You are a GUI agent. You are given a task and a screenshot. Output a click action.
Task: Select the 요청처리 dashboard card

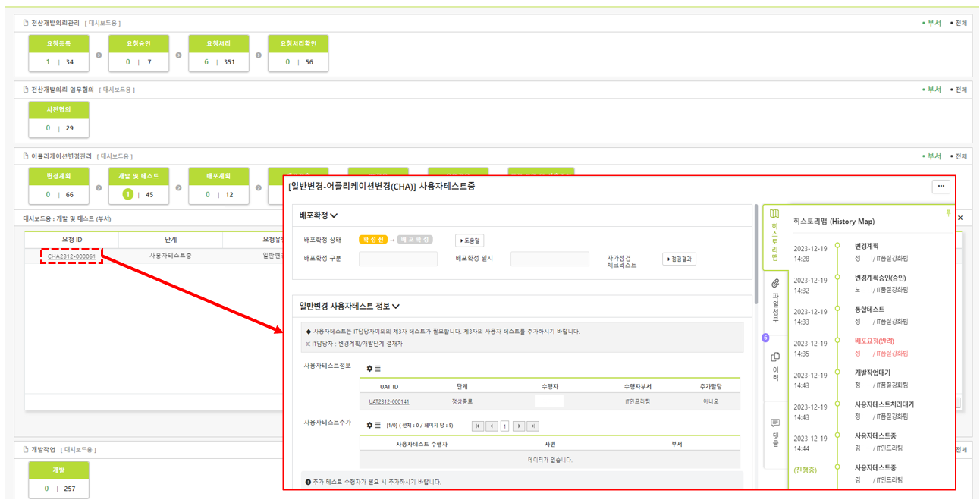218,53
